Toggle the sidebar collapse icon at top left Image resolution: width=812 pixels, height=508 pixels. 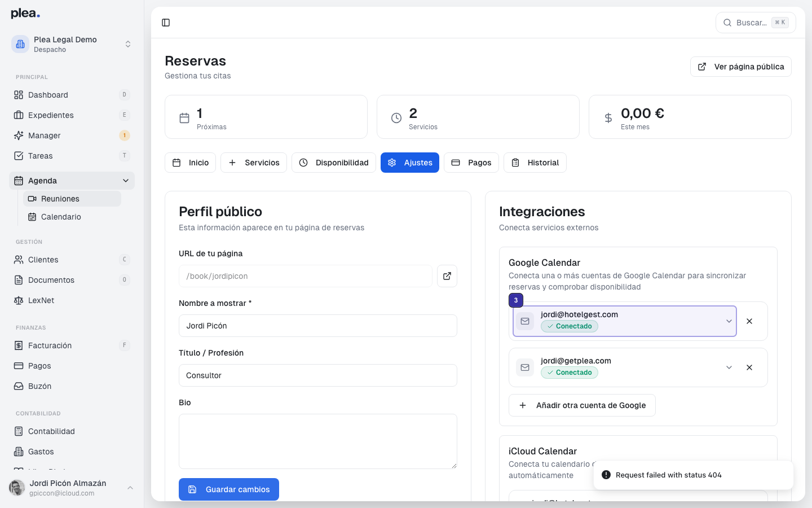coord(166,23)
